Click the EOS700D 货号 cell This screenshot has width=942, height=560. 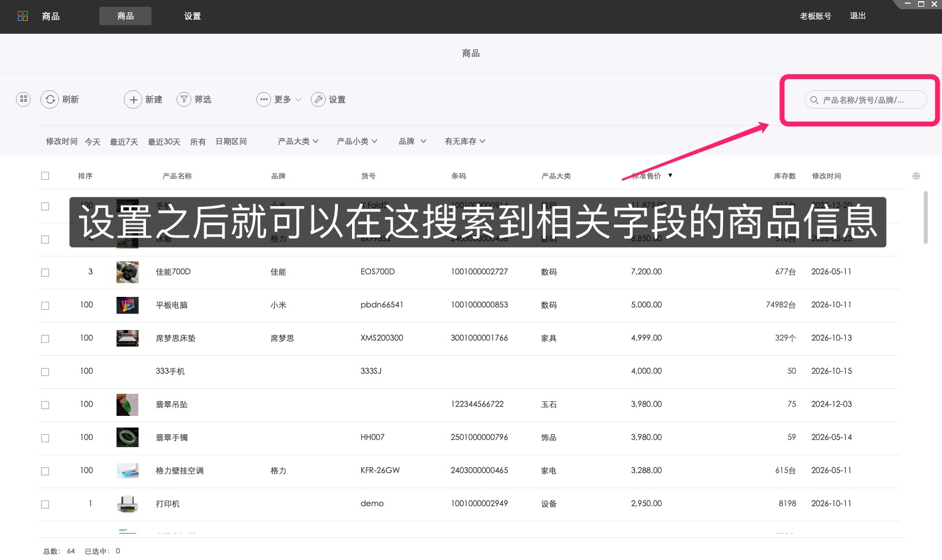378,272
